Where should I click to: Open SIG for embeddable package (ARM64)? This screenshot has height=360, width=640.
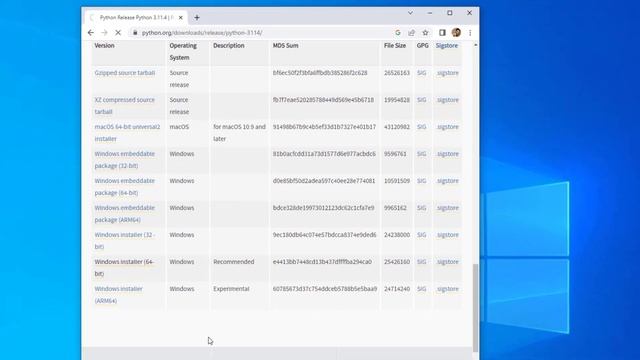coord(422,208)
